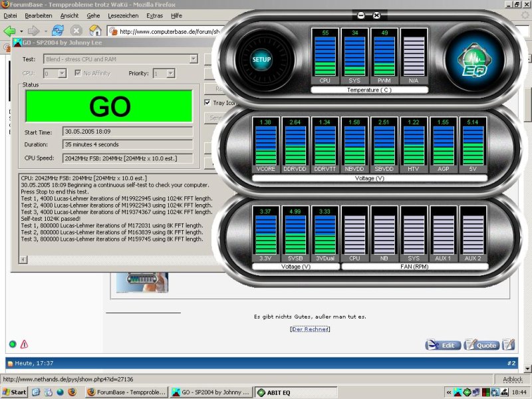Click the ABIT EQ green tray icon
Image resolution: width=532 pixels, height=399 pixels.
(467, 392)
